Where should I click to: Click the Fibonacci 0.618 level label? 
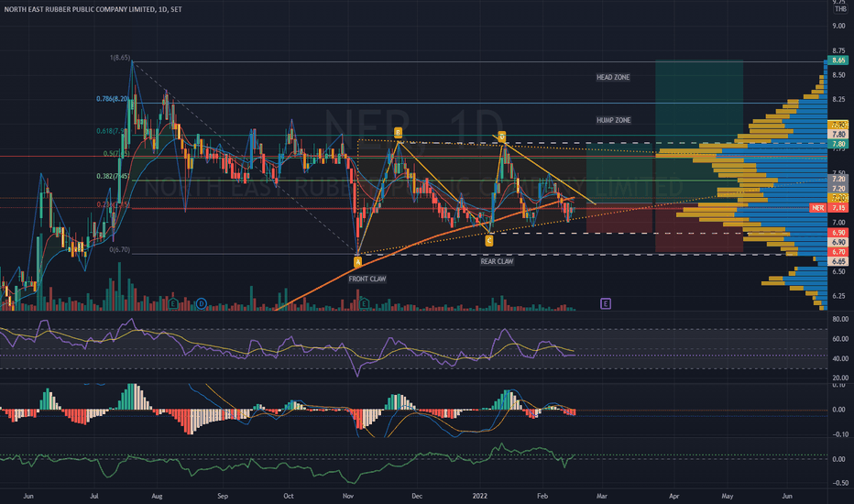point(111,131)
